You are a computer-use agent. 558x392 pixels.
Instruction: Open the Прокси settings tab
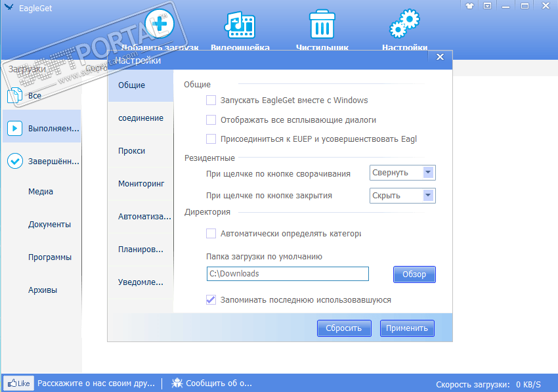click(x=140, y=150)
